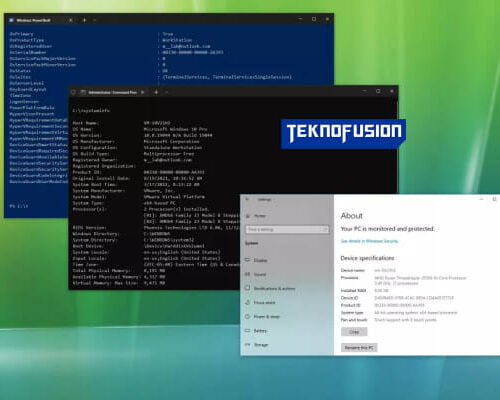Click the Host Name row in Command Prompt

(x=122, y=123)
